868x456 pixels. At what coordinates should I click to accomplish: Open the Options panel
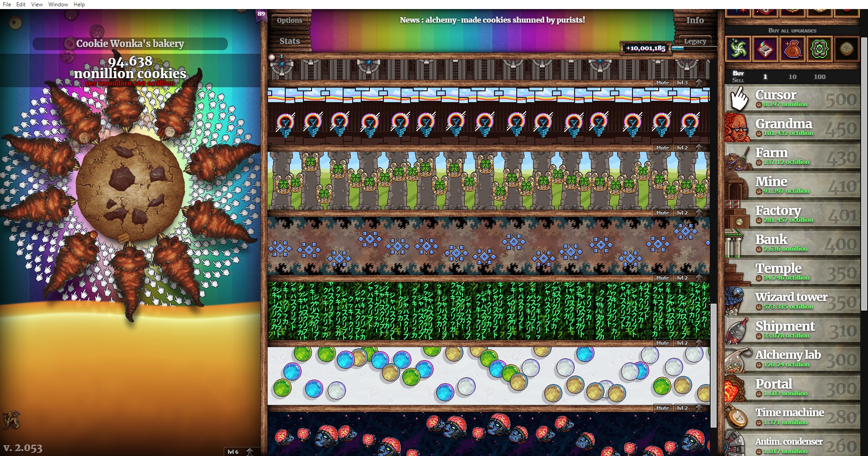(x=289, y=20)
